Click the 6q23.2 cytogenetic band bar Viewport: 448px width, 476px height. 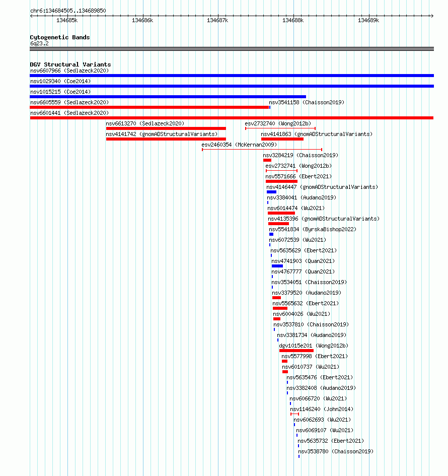[x=232, y=49]
